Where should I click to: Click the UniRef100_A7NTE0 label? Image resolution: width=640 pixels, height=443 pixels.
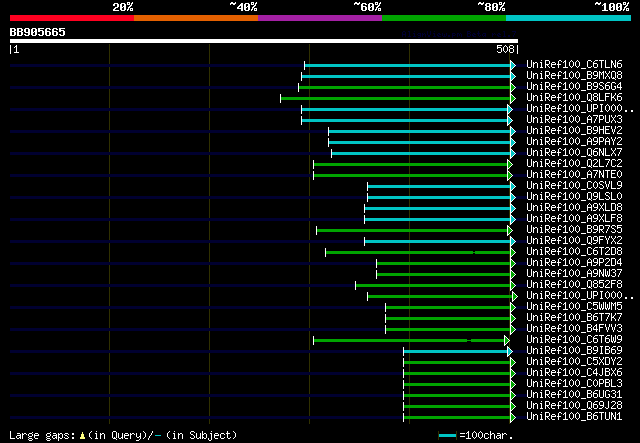[x=574, y=175]
